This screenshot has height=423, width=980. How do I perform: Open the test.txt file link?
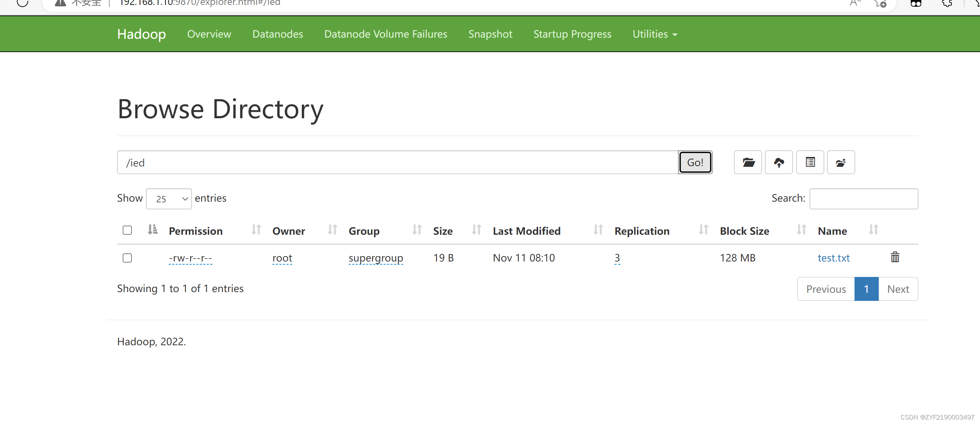coord(833,258)
